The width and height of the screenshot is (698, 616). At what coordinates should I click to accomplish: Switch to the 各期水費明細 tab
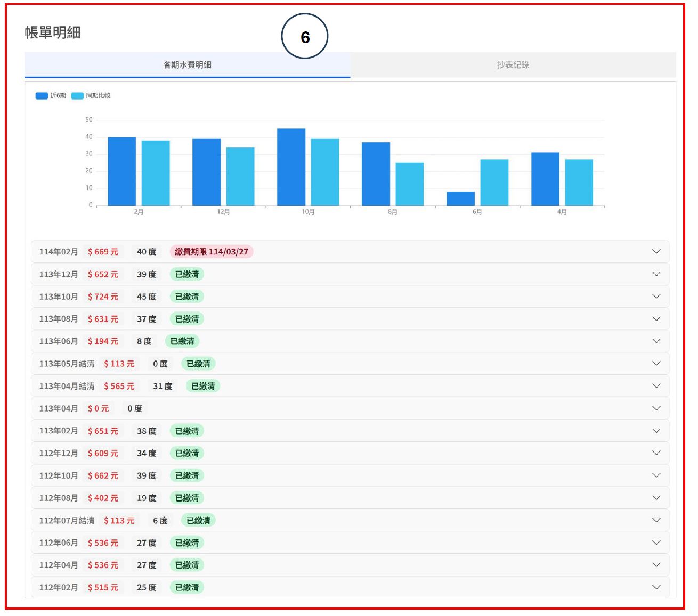pos(187,65)
